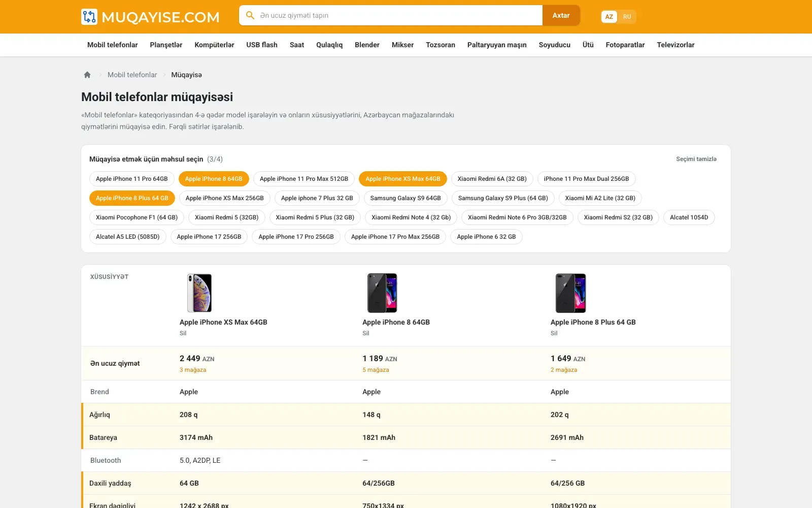812x508 pixels.
Task: Select Apple iPhone 11 Pro 64GB chip
Action: pyautogui.click(x=132, y=179)
